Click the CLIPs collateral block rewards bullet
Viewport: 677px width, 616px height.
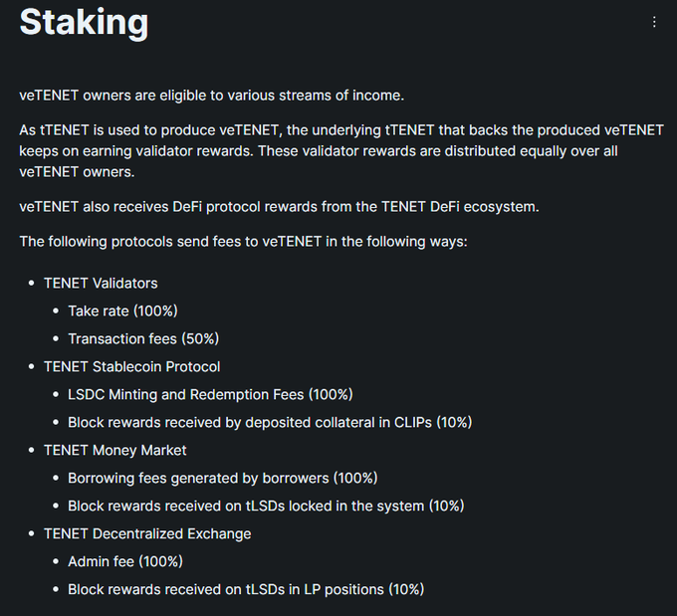coord(270,423)
